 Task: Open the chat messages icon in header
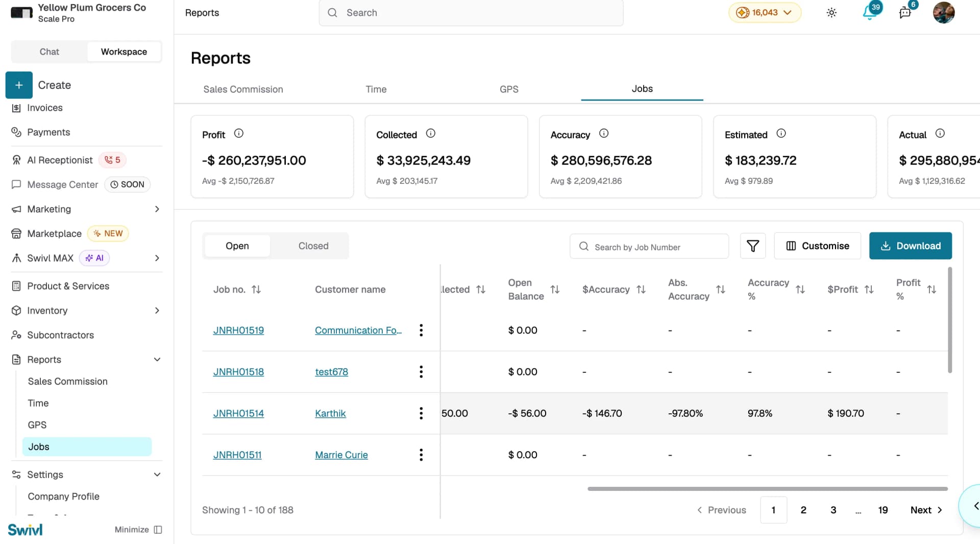[x=905, y=13]
